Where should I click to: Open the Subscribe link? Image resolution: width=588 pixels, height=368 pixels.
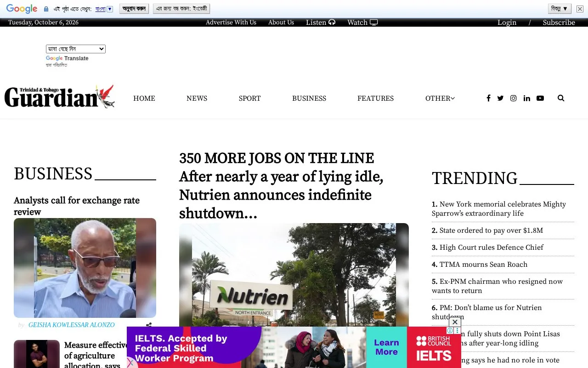pos(559,23)
